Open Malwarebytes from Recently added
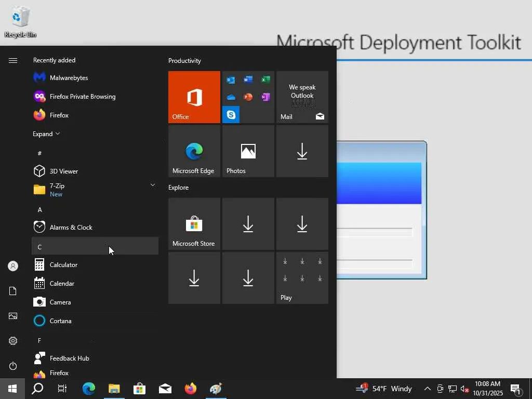 (x=95, y=78)
